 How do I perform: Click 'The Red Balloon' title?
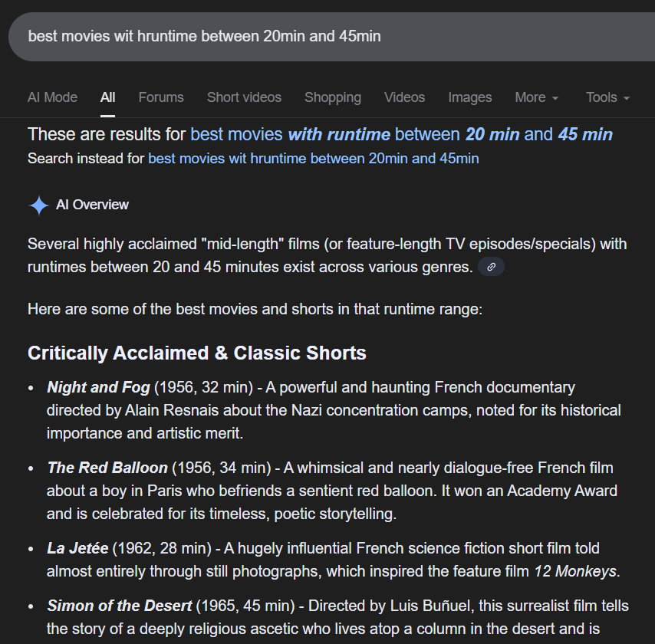pyautogui.click(x=107, y=468)
